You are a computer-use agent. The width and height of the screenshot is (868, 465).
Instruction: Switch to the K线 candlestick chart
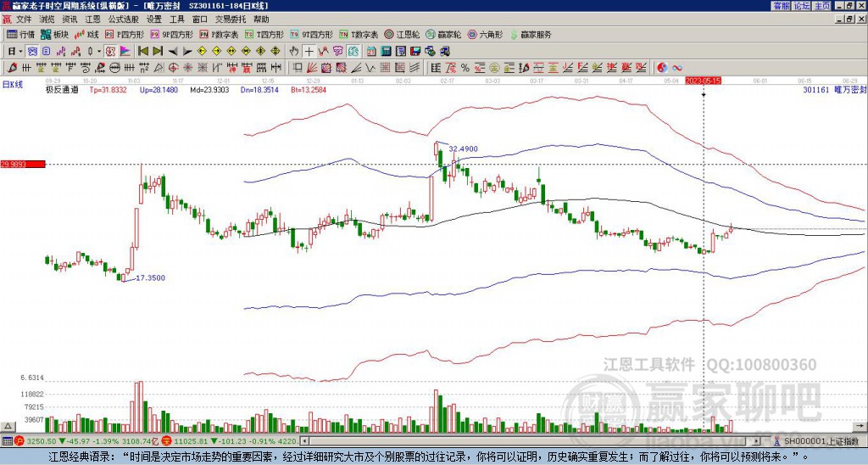pos(86,34)
